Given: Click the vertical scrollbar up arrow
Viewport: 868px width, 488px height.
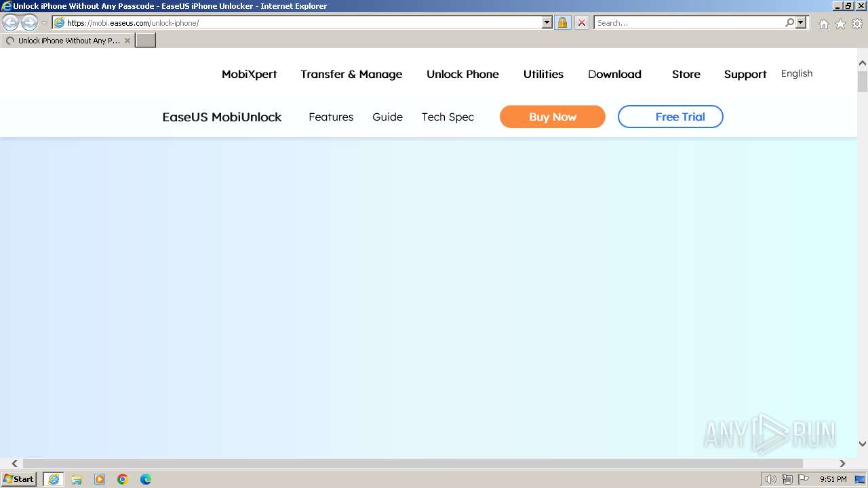Looking at the screenshot, I should [x=863, y=63].
